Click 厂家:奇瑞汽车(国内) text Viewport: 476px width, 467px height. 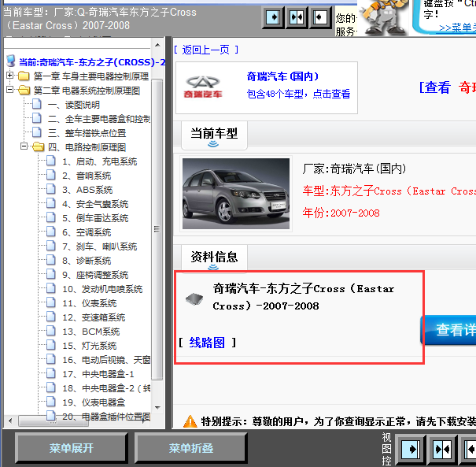[x=354, y=169]
